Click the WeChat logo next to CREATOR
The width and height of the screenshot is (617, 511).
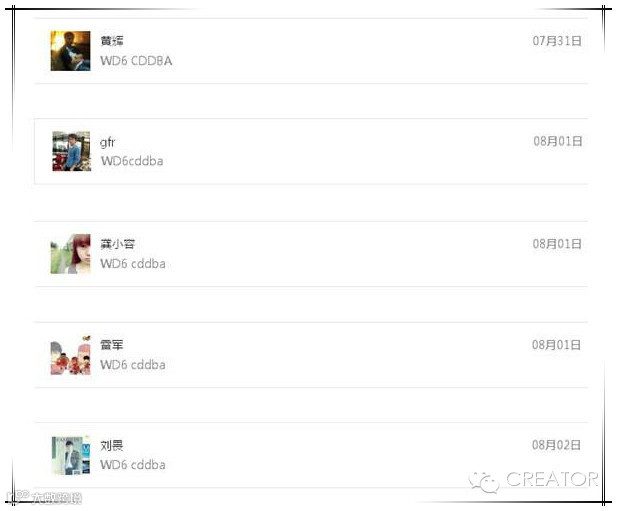[484, 481]
